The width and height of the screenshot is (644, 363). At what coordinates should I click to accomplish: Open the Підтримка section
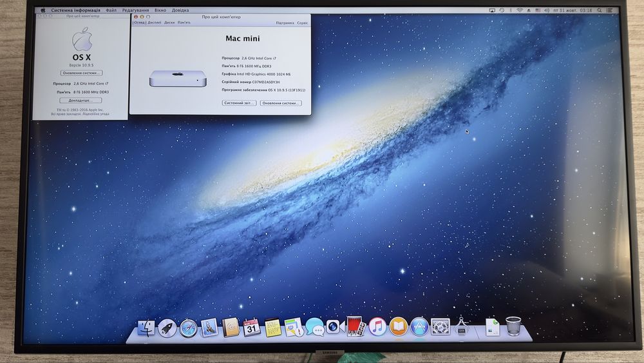[x=285, y=23]
